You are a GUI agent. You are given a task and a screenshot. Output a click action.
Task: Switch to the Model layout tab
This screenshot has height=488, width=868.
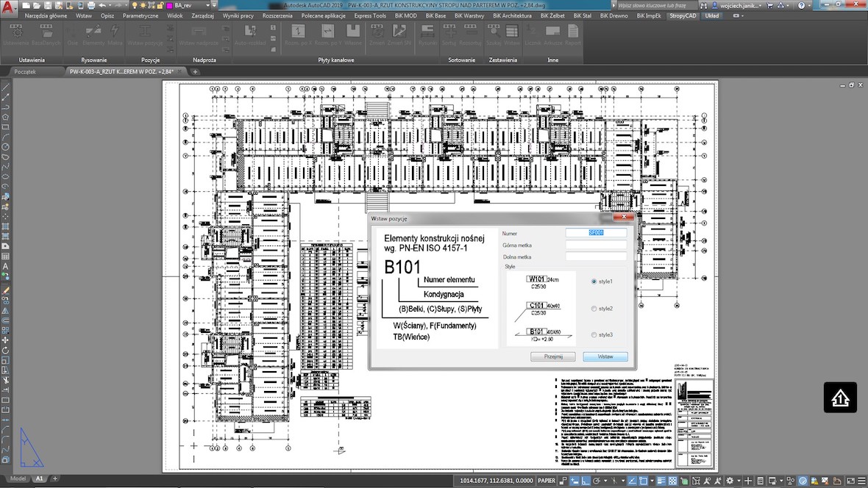point(18,478)
